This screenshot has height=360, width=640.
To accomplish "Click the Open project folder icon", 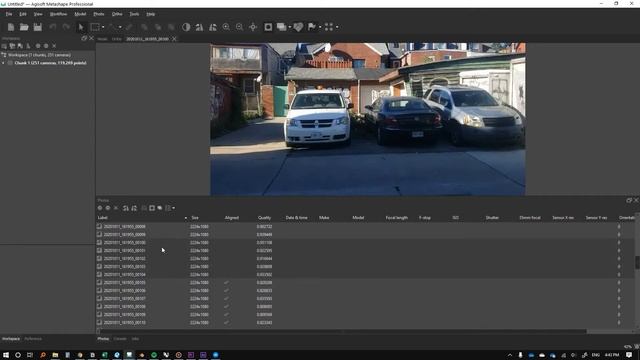I will pyautogui.click(x=24, y=27).
